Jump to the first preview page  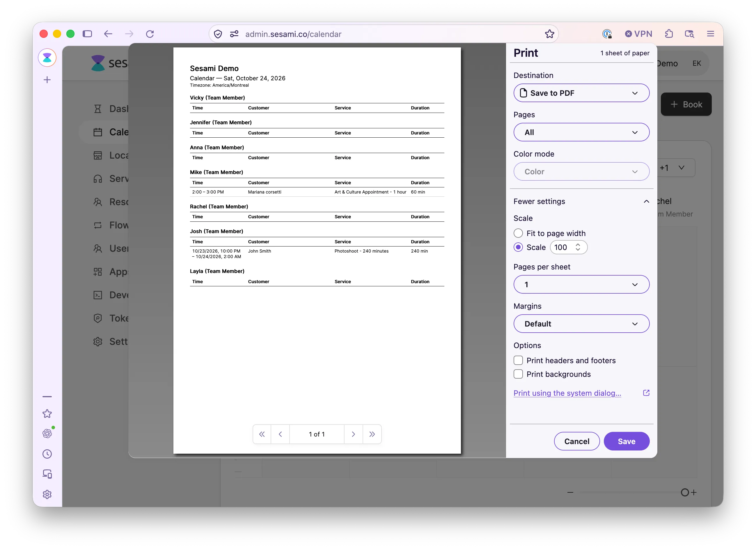coord(262,434)
